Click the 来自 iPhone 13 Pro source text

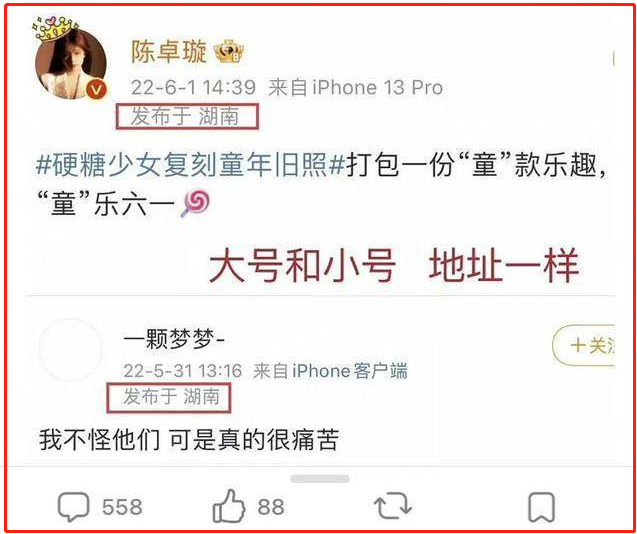tap(355, 88)
